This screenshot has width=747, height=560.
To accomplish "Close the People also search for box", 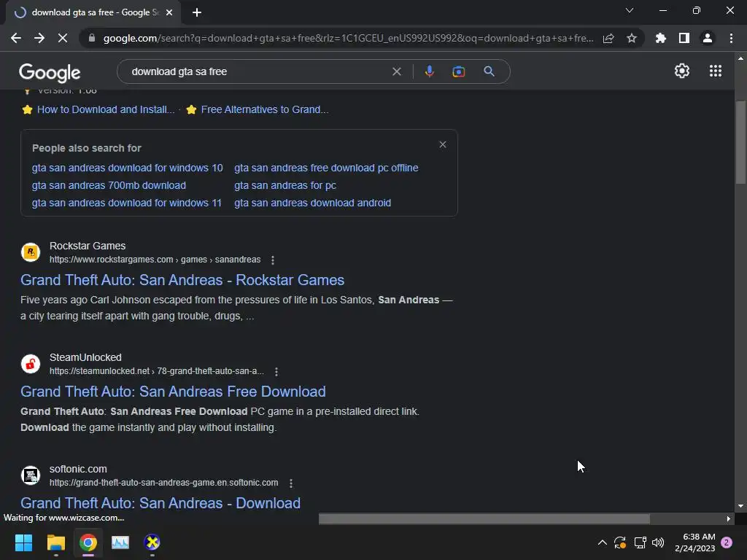I will (x=443, y=144).
